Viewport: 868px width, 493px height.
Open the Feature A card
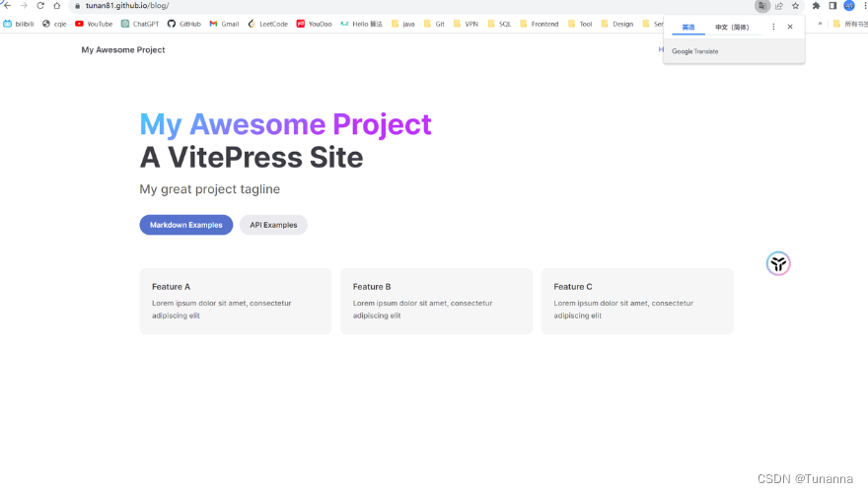point(236,301)
